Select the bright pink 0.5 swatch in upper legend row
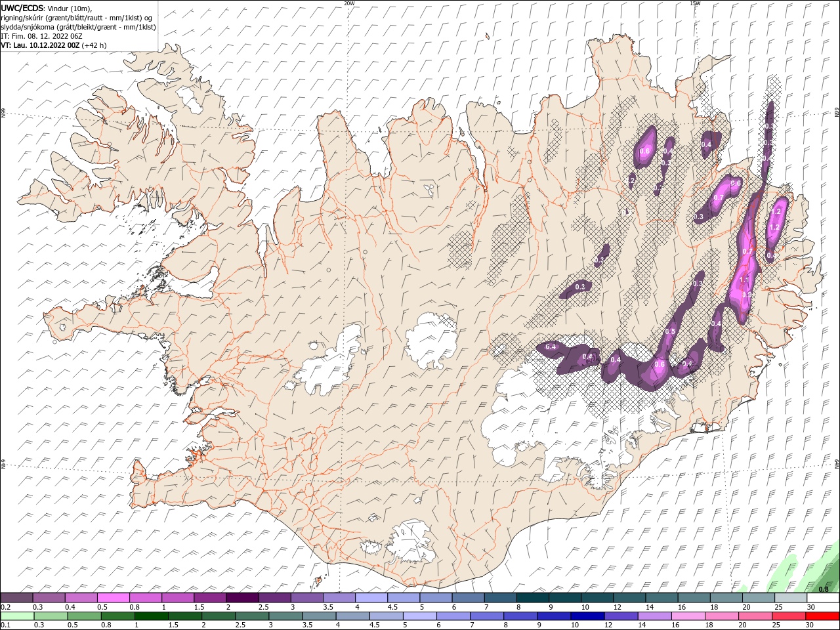Viewport: 840px width, 630px height. (x=113, y=598)
